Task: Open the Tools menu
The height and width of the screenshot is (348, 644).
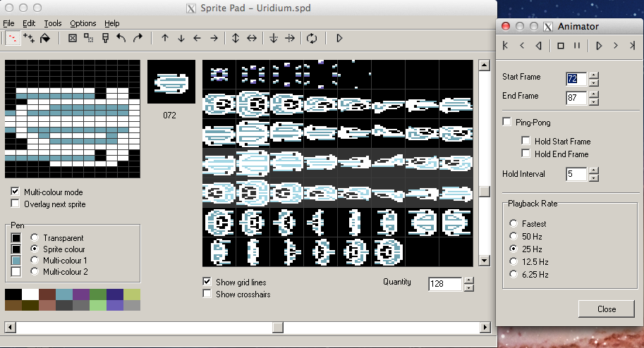Action: coord(53,23)
